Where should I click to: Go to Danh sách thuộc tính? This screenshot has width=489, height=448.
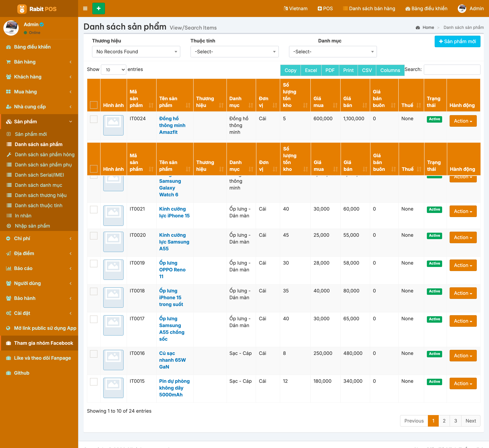pyautogui.click(x=39, y=205)
